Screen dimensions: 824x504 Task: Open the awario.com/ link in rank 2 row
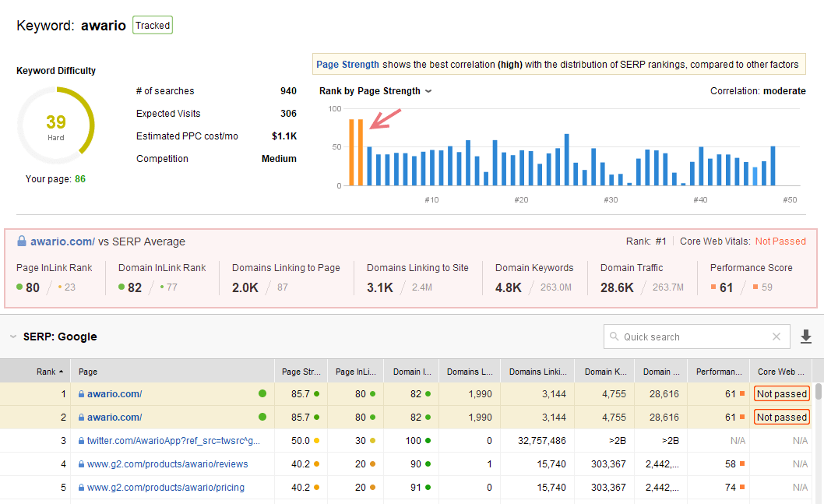click(114, 418)
